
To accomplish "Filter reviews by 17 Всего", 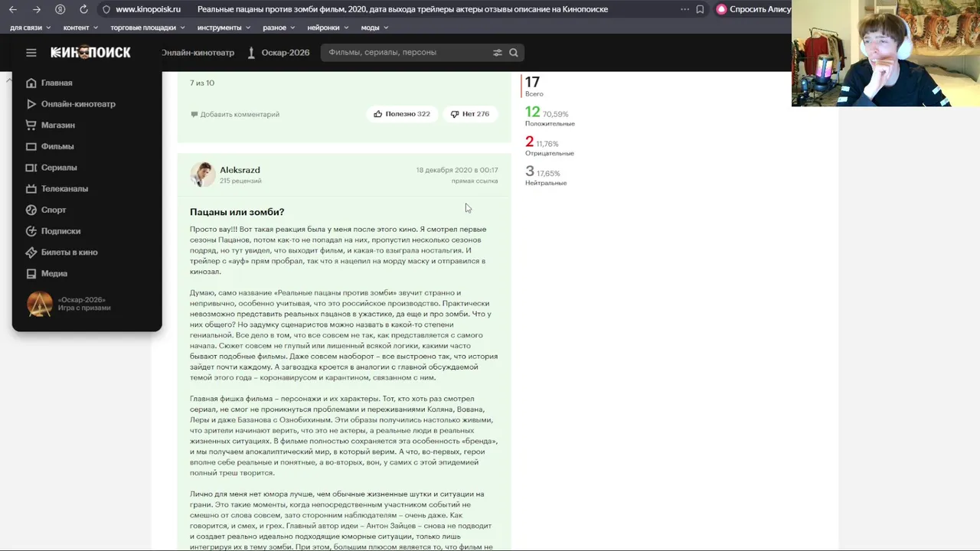I will tap(534, 86).
